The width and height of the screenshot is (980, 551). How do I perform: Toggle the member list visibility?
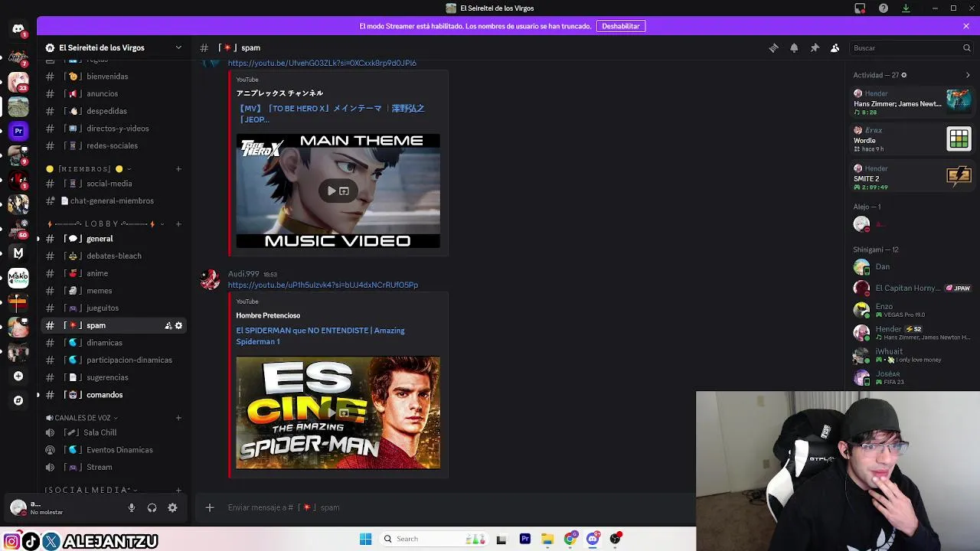pyautogui.click(x=835, y=47)
